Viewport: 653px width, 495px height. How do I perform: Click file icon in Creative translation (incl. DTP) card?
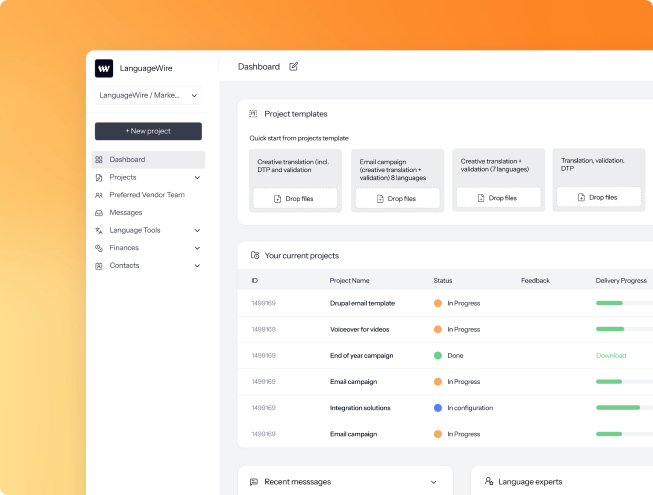pyautogui.click(x=277, y=199)
